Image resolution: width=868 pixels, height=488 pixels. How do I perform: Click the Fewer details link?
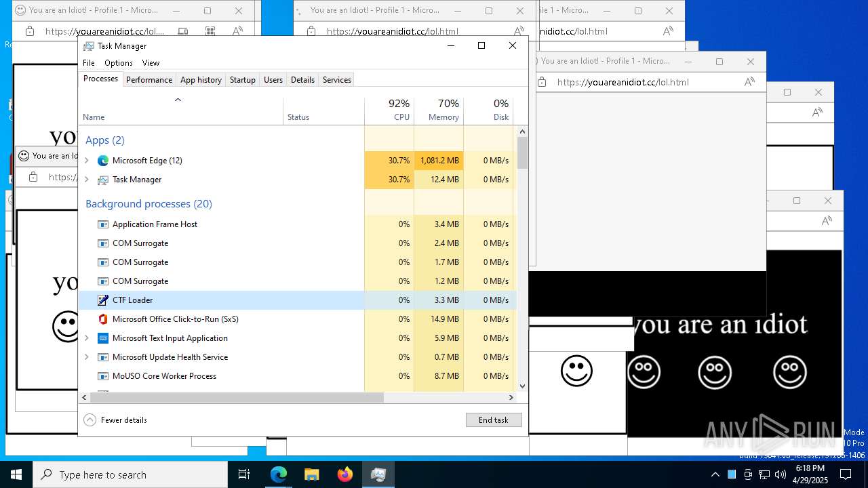tap(124, 420)
